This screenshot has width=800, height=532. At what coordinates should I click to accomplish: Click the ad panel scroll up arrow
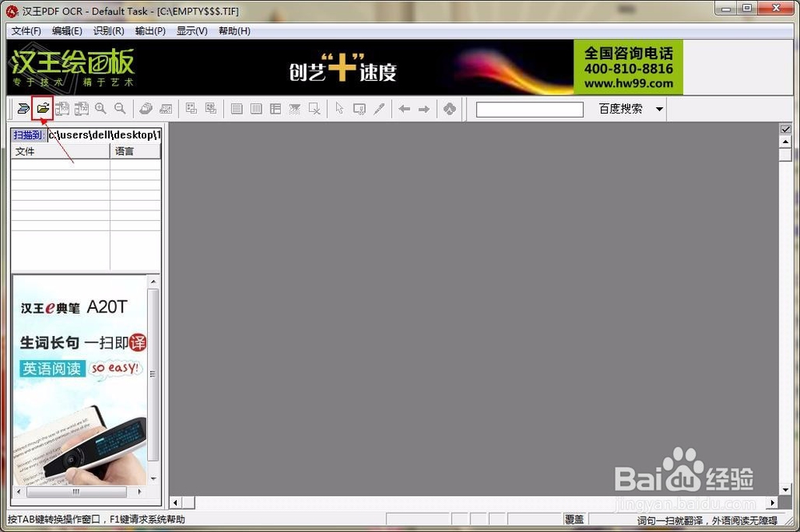coord(153,282)
